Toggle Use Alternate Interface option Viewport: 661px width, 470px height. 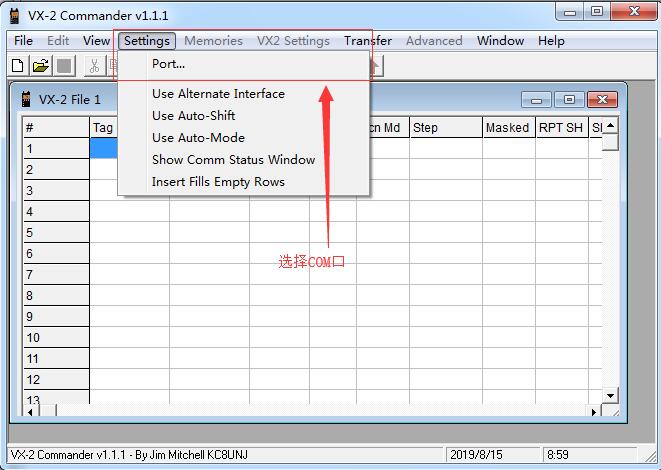[218, 94]
